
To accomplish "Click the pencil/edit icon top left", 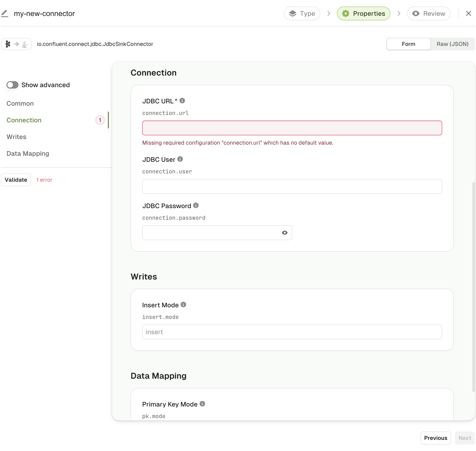I will tap(5, 13).
